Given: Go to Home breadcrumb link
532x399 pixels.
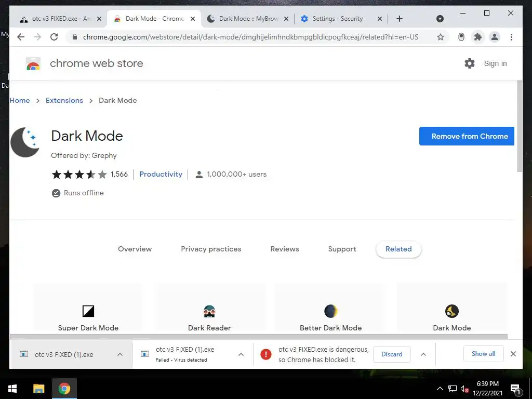Looking at the screenshot, I should (20, 100).
